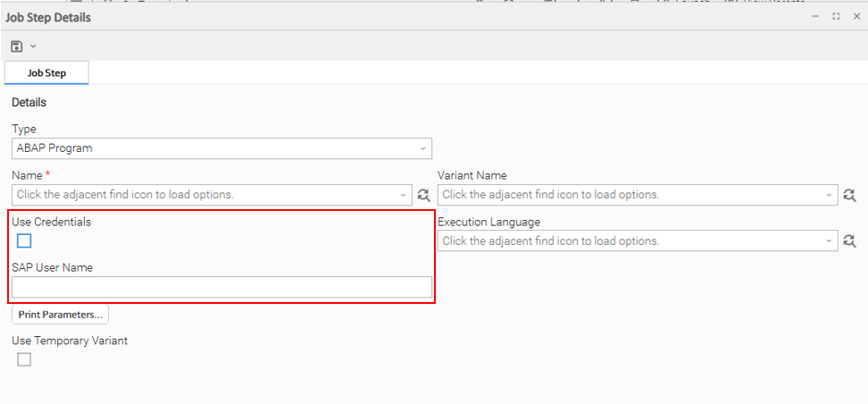Close the Job Step Details panel
This screenshot has height=404, width=868.
tap(856, 17)
